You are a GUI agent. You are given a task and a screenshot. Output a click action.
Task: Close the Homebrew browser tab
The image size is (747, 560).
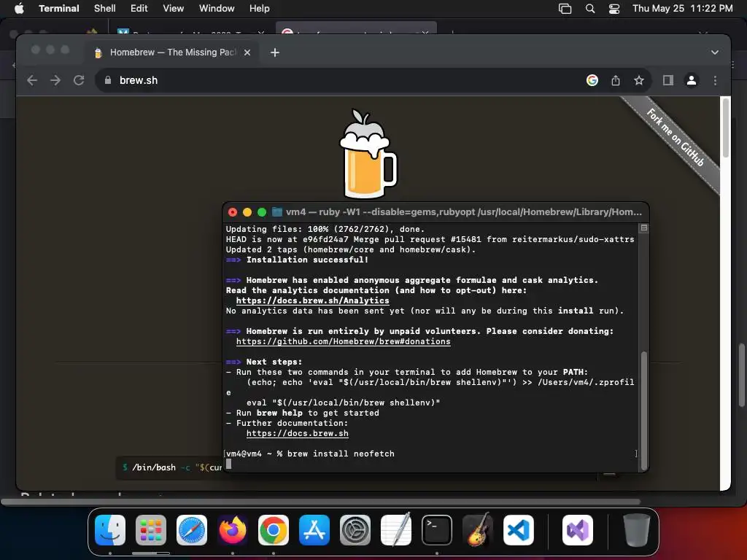(247, 52)
